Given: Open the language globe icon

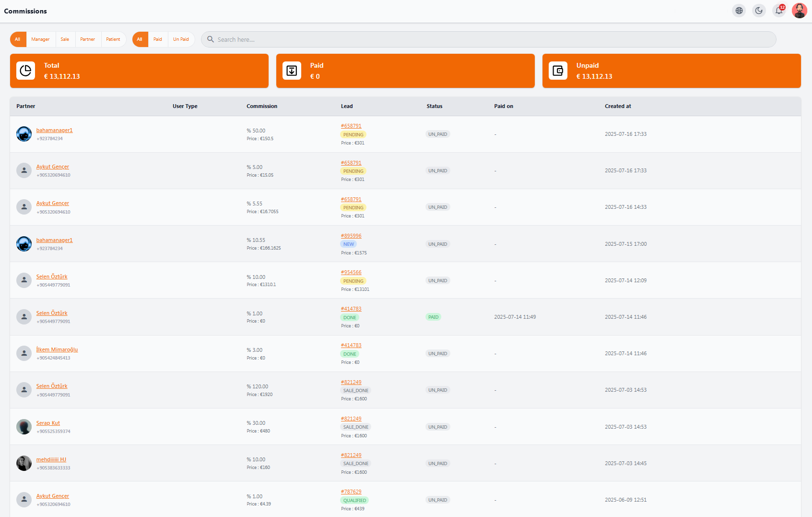Looking at the screenshot, I should [739, 11].
